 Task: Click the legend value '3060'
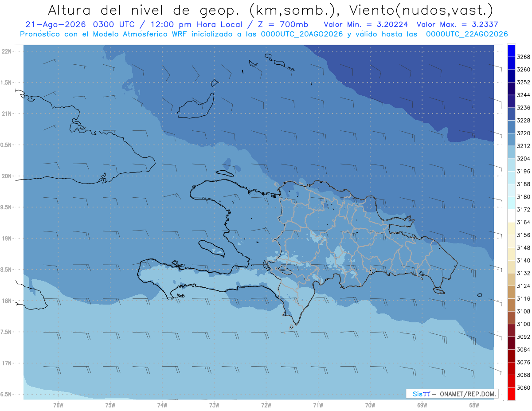pos(524,388)
